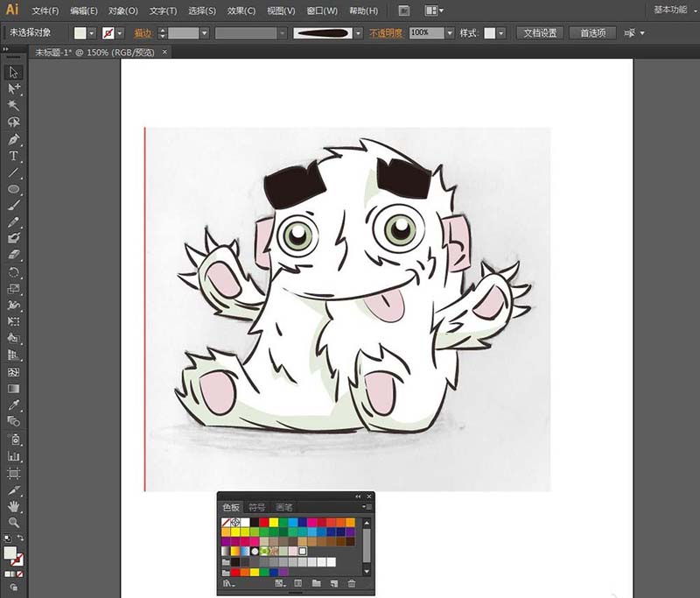Select the Line Segment tool
Viewport: 700px width, 598px height.
13,172
